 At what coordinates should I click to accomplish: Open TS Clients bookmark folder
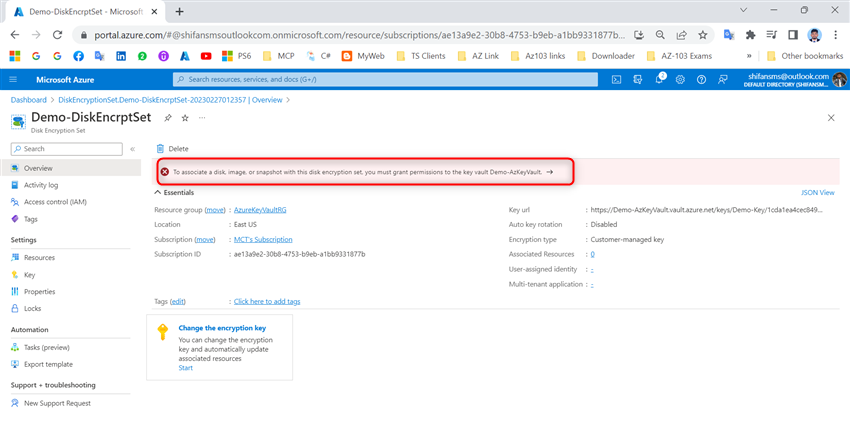[421, 56]
